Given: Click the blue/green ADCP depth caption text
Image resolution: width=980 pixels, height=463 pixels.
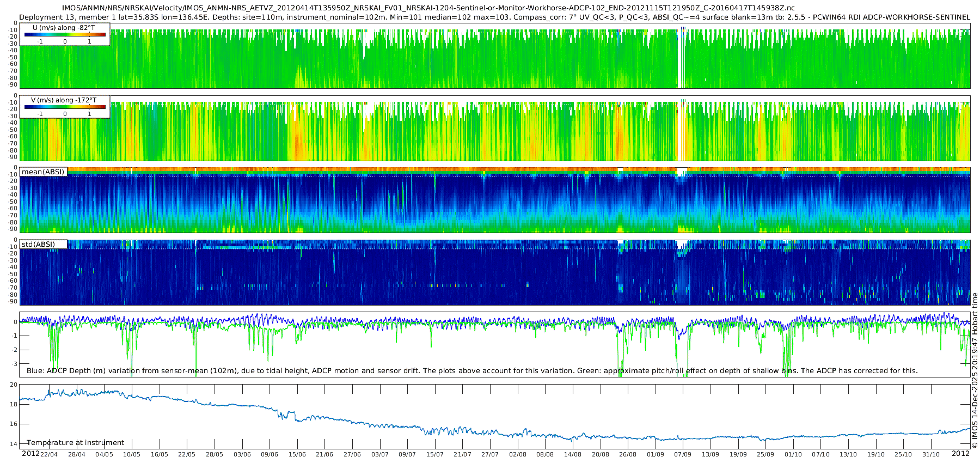Looking at the screenshot, I should click(472, 370).
